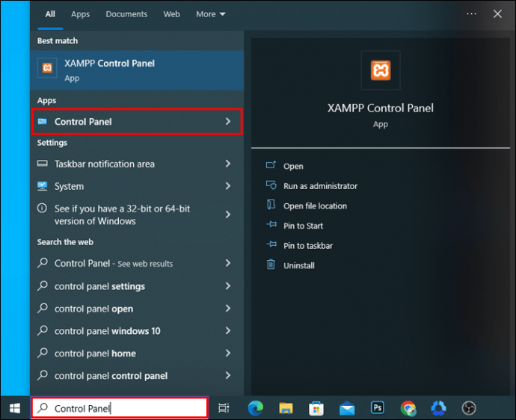Open the Windows Start button
This screenshot has width=516, height=420.
point(15,408)
